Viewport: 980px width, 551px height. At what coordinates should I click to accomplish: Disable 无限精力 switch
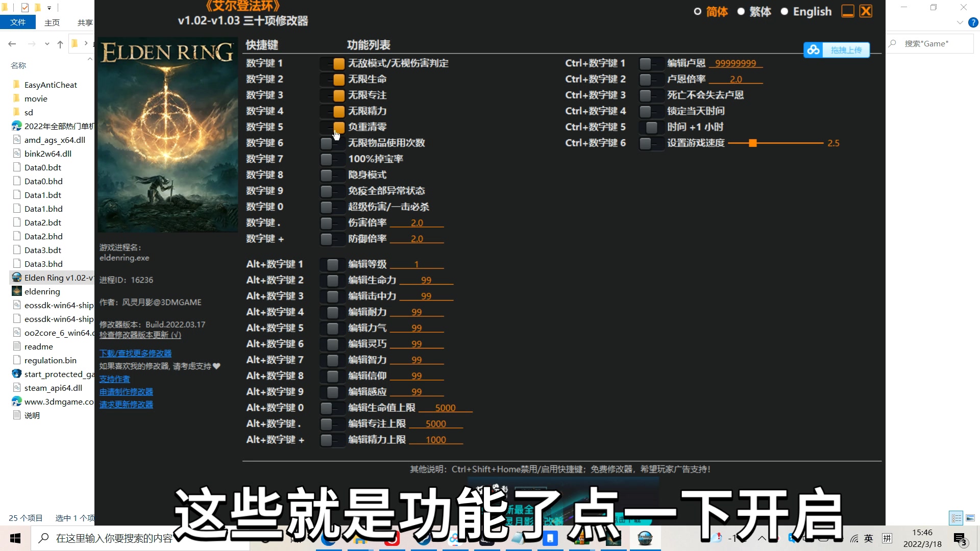(332, 111)
